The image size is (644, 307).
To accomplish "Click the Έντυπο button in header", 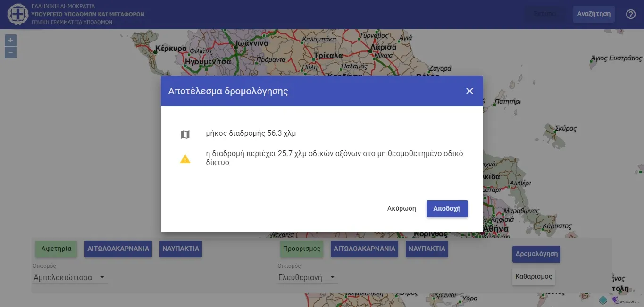I will pos(544,14).
